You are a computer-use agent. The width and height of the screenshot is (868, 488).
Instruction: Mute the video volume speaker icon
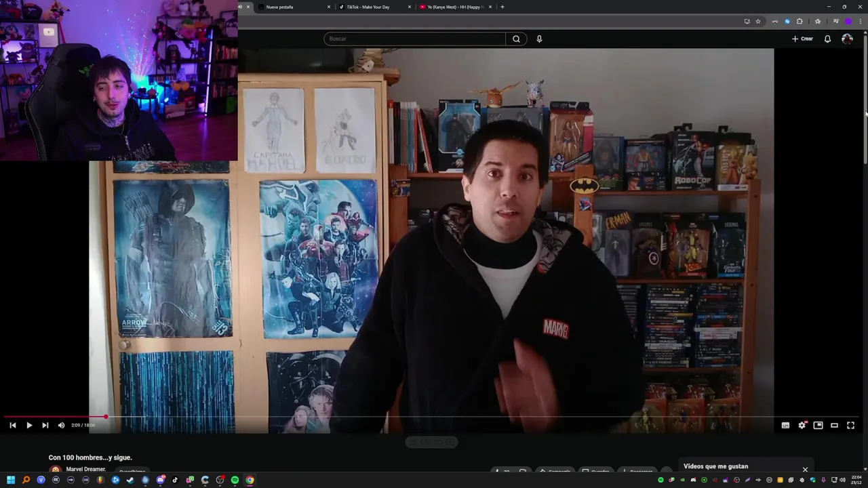61,425
